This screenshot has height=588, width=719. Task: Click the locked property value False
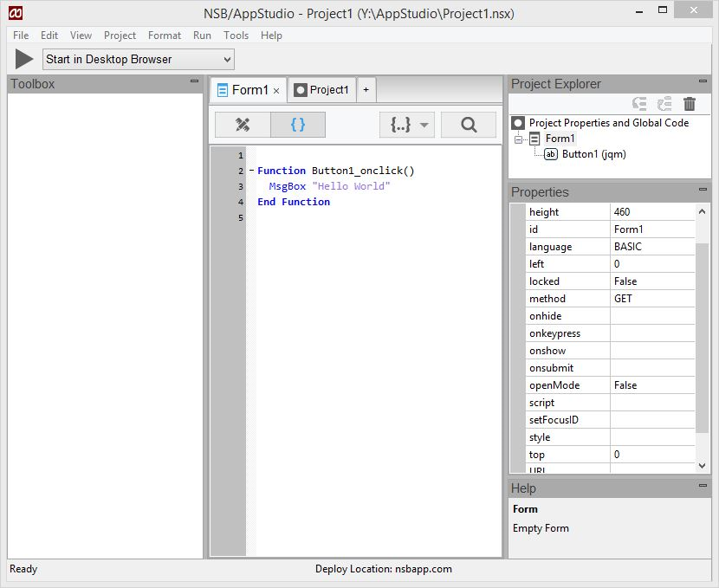652,281
